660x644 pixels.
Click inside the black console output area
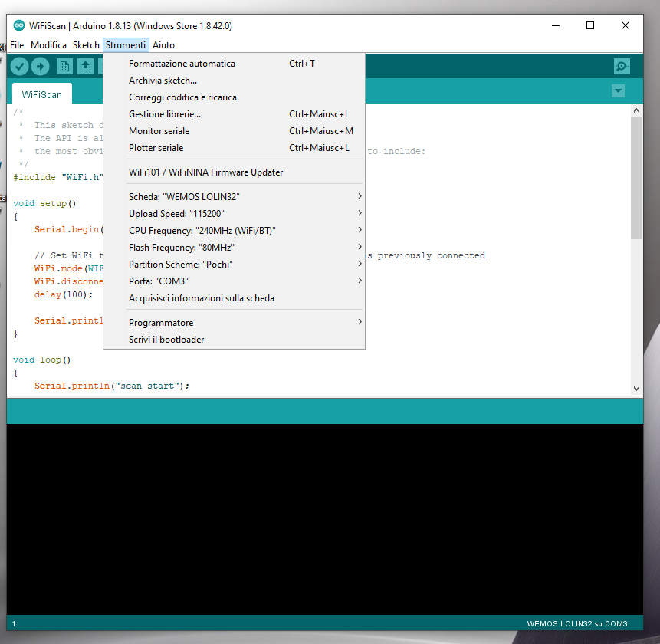tap(324, 519)
